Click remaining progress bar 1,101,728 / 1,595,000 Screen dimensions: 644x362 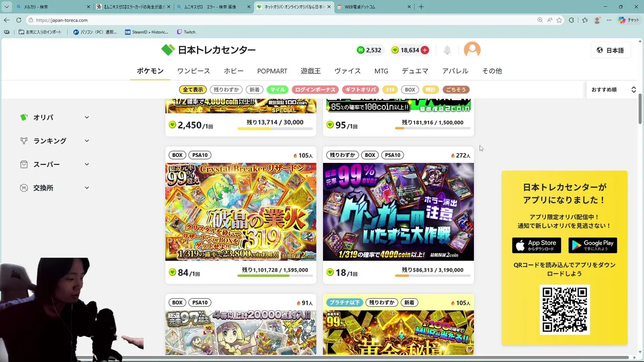(275, 276)
